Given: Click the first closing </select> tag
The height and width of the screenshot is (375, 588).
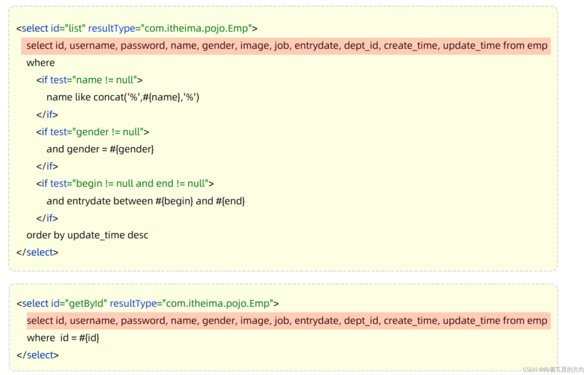Looking at the screenshot, I should click(x=38, y=252).
